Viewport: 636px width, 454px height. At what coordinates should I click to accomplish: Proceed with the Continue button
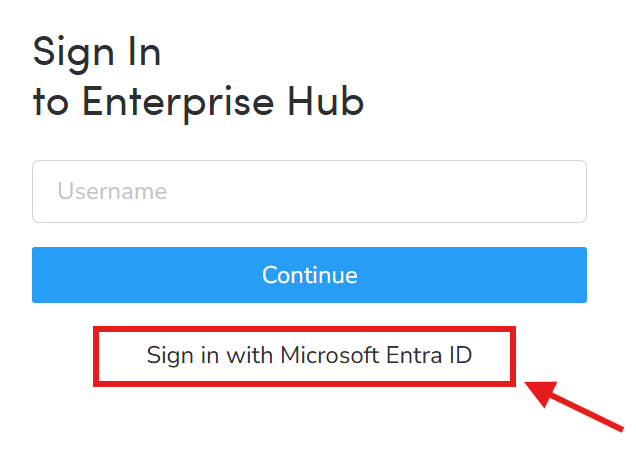[309, 275]
